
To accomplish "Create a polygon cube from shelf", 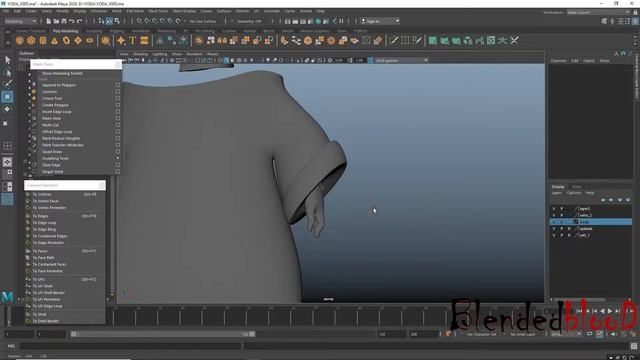I will point(31,40).
